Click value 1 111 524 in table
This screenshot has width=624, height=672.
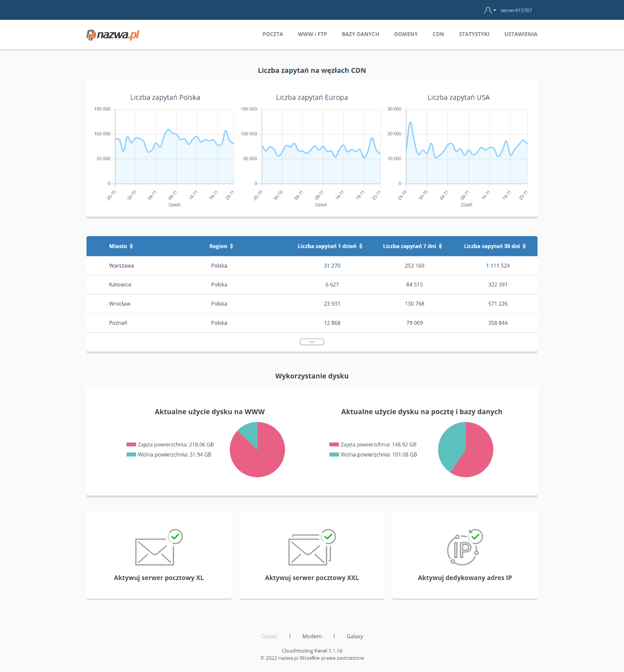pos(498,266)
